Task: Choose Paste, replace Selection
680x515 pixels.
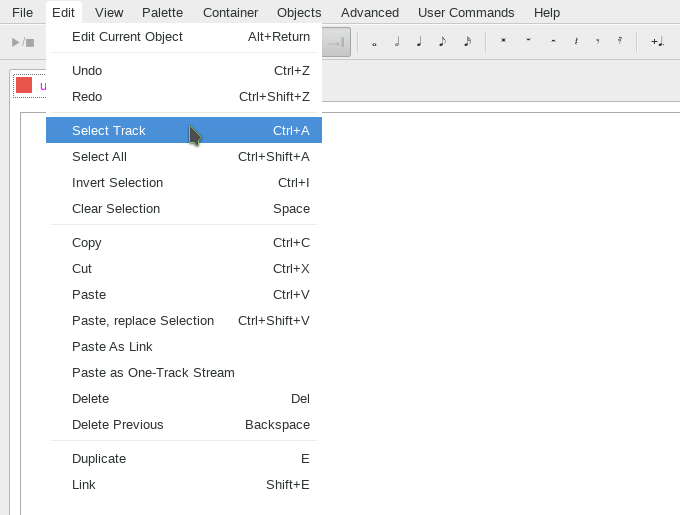Action: (x=184, y=321)
